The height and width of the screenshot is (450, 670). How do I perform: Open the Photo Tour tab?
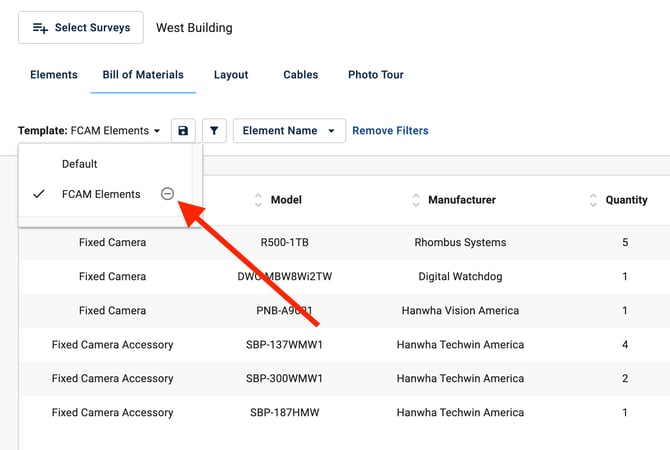(x=376, y=75)
